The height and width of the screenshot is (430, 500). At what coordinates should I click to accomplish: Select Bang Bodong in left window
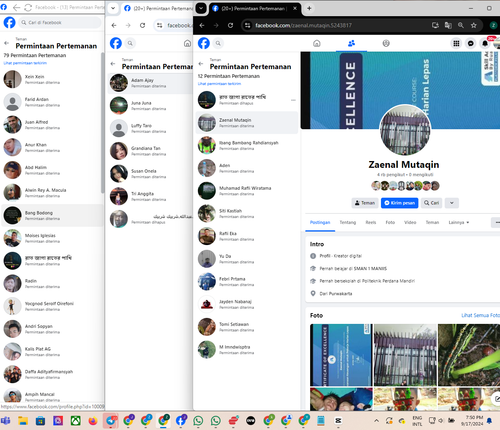(x=52, y=215)
